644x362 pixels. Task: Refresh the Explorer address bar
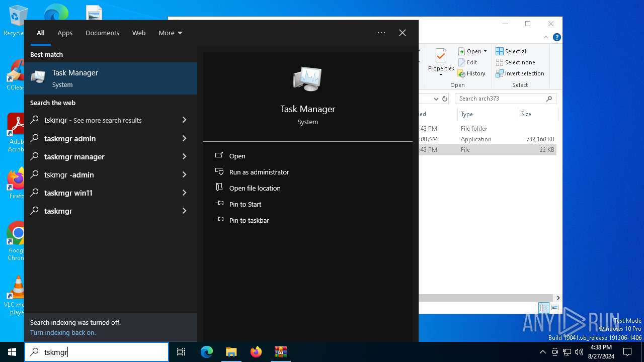pos(445,99)
